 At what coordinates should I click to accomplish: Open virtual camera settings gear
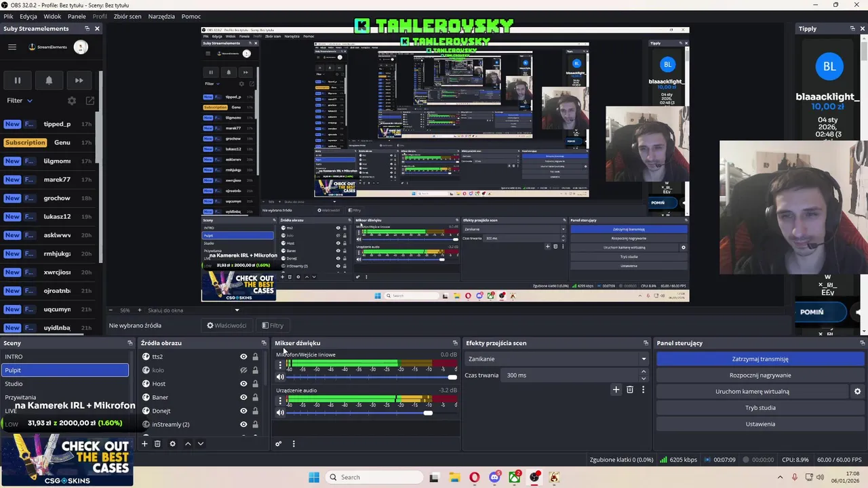coord(857,392)
